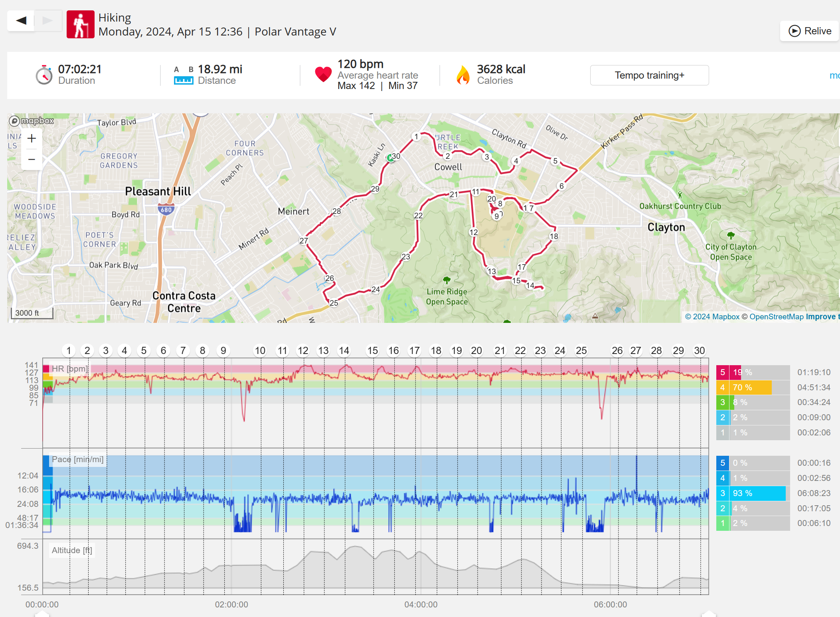
Task: Click the red Hiking sport icon
Action: tap(80, 24)
